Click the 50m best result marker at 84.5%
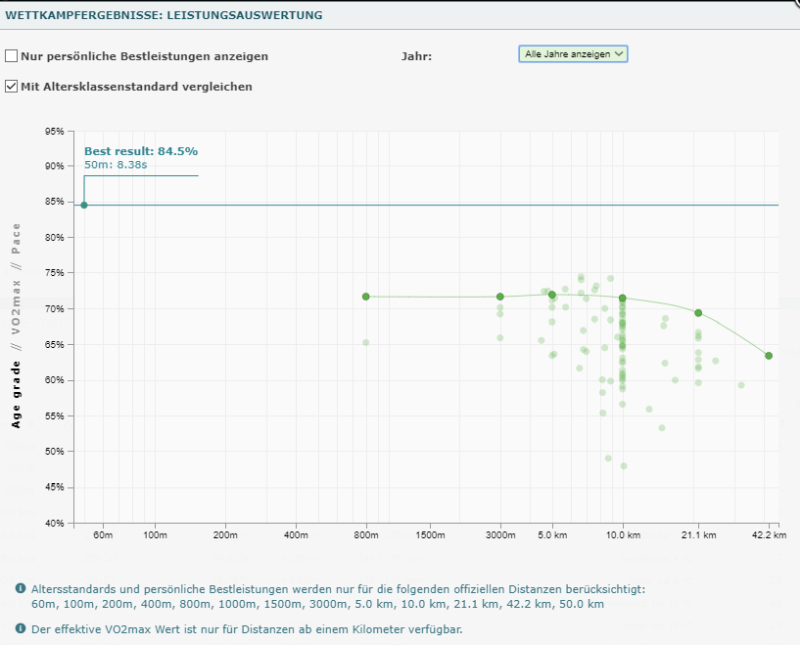 tap(84, 205)
